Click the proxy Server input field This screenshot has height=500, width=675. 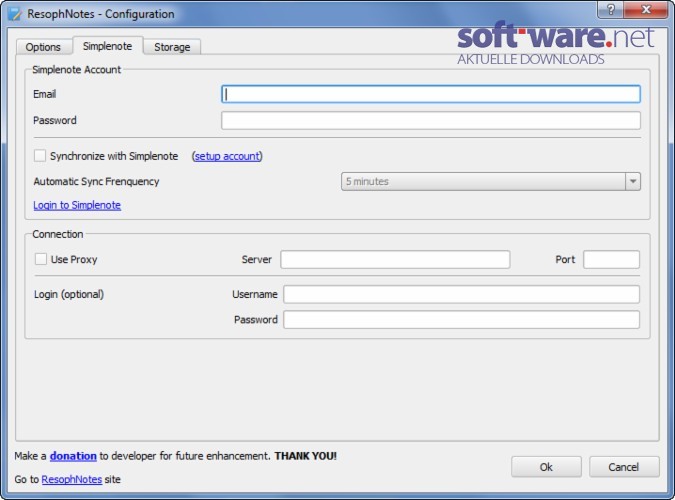(x=395, y=259)
